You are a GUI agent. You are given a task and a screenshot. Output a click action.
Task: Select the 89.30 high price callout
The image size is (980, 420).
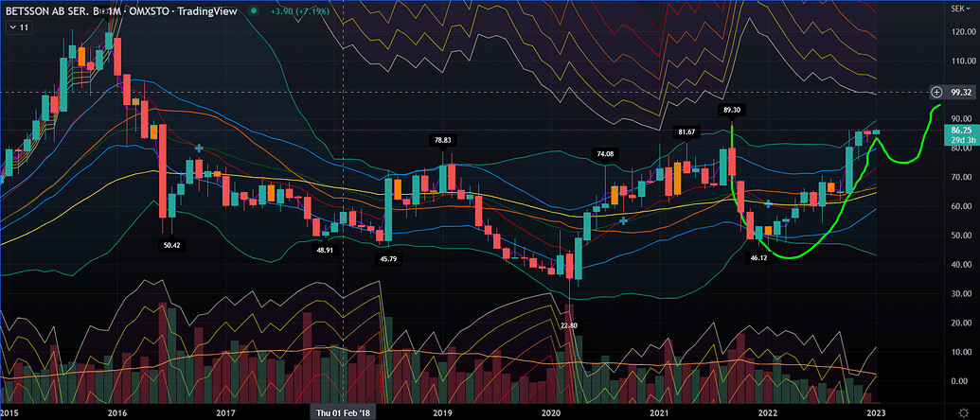732,111
